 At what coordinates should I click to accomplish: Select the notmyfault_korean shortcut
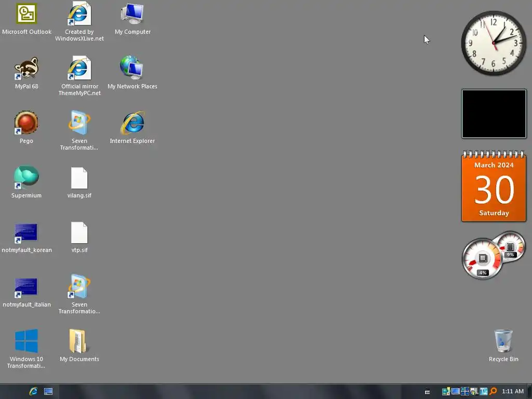coord(26,237)
